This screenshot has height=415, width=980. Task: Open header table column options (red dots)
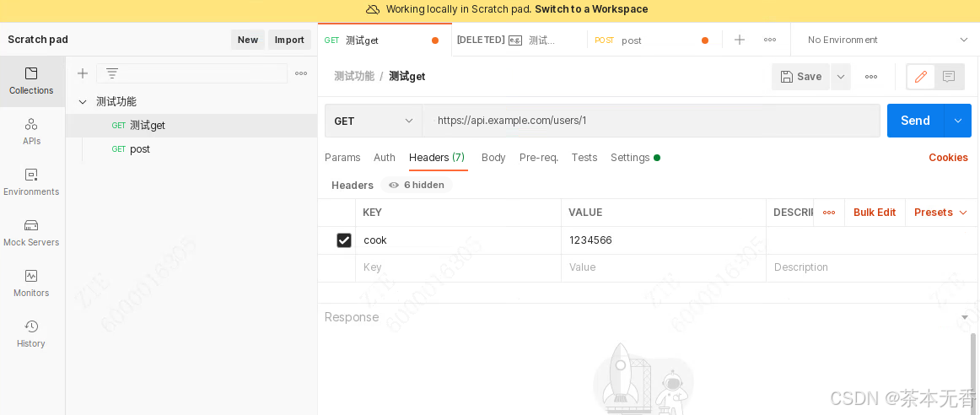pos(829,213)
